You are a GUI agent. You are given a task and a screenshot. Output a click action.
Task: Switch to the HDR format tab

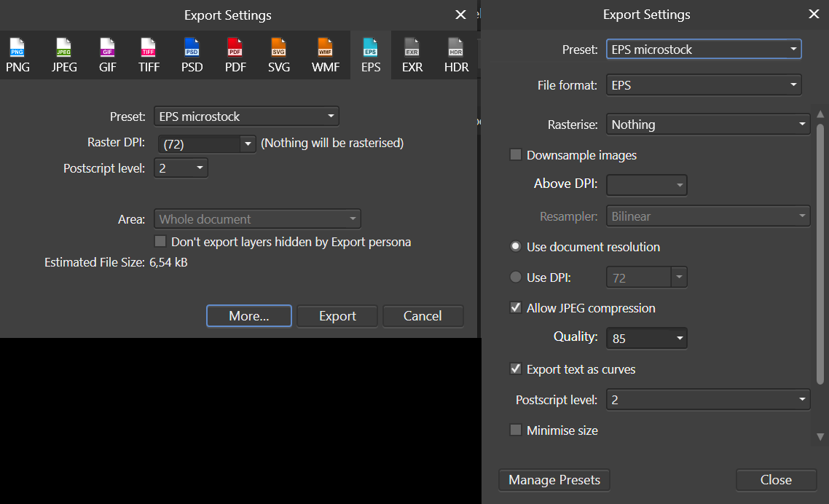(456, 55)
